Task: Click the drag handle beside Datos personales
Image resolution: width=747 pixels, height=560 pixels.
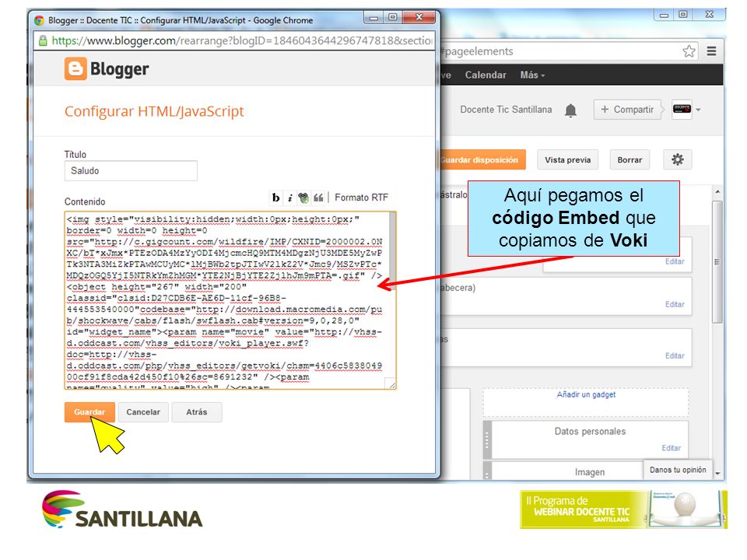Action: pos(486,439)
